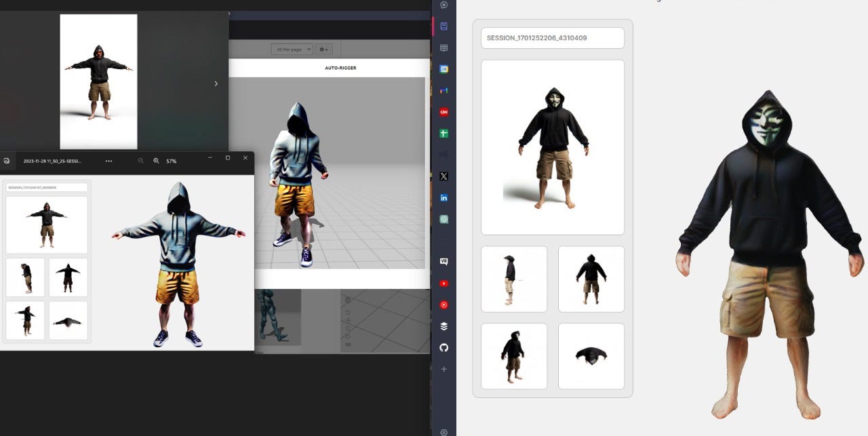This screenshot has height=436, width=868.
Task: Open the YouTube Music sidebar shortcut
Action: (444, 305)
